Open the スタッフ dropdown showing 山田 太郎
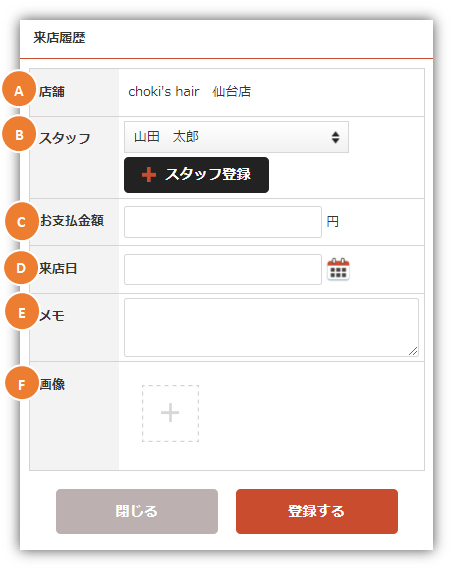The image size is (453, 570). click(236, 137)
